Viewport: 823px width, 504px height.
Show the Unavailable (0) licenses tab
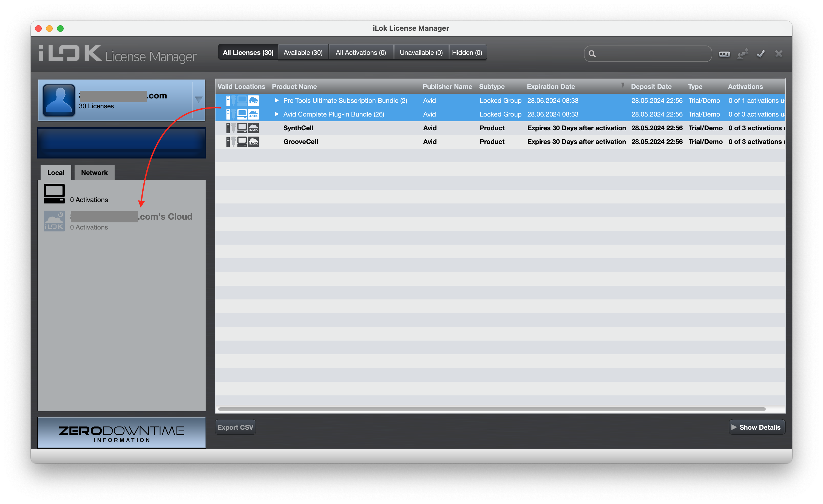pyautogui.click(x=421, y=52)
